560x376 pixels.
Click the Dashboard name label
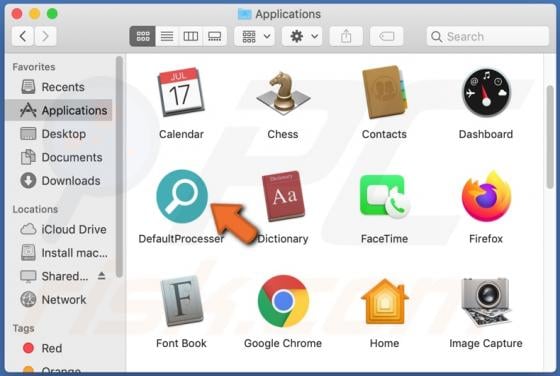click(486, 134)
